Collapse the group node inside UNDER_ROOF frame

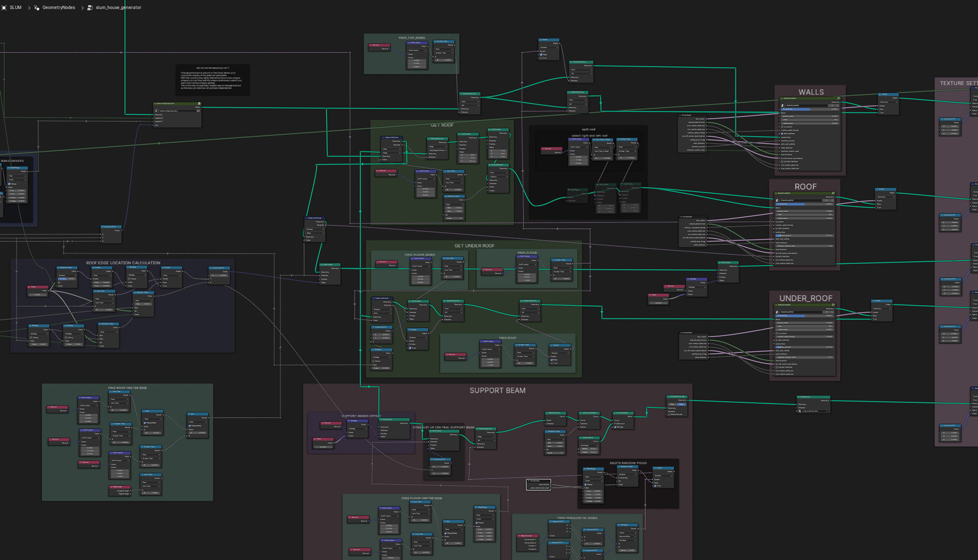point(776,305)
